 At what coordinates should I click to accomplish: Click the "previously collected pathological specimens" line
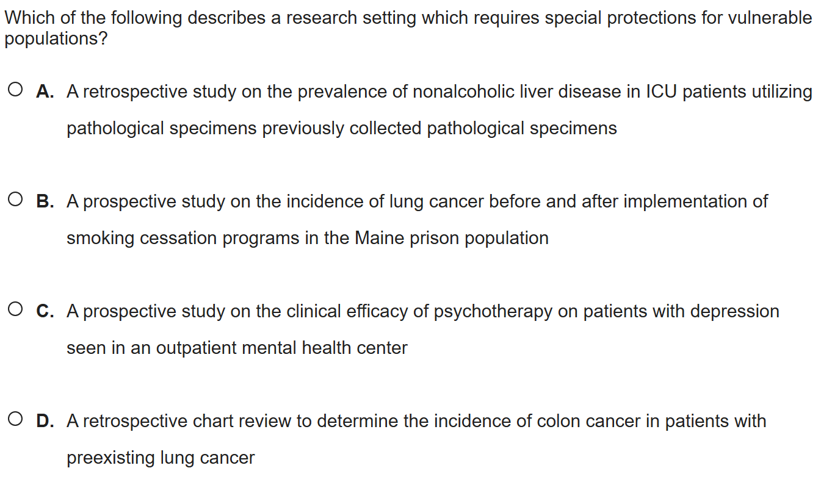[341, 128]
